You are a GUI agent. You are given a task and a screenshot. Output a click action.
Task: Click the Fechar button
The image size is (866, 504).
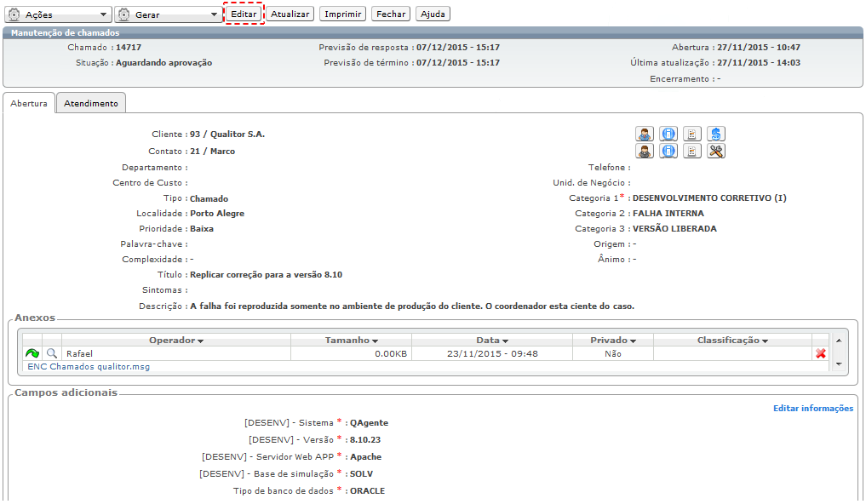391,14
